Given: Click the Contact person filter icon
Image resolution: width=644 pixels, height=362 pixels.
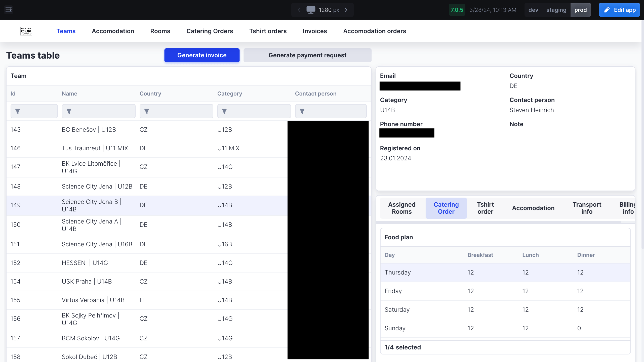Looking at the screenshot, I should [302, 111].
